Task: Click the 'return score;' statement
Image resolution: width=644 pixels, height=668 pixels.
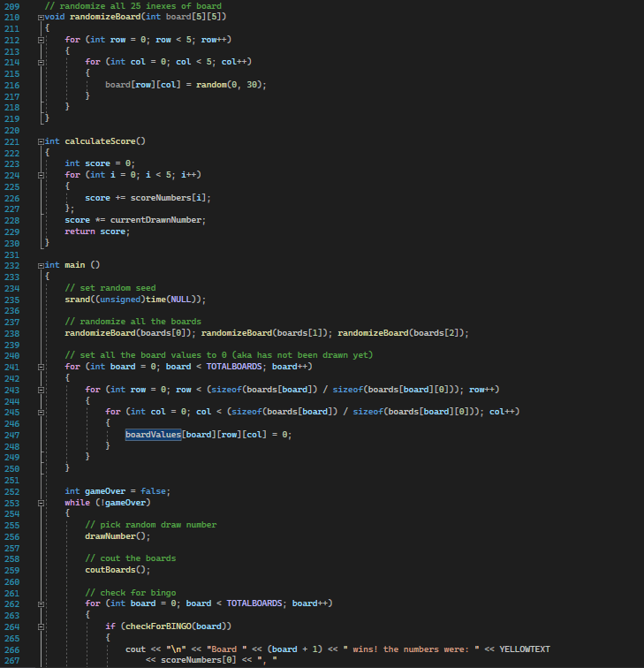Action: pyautogui.click(x=97, y=232)
